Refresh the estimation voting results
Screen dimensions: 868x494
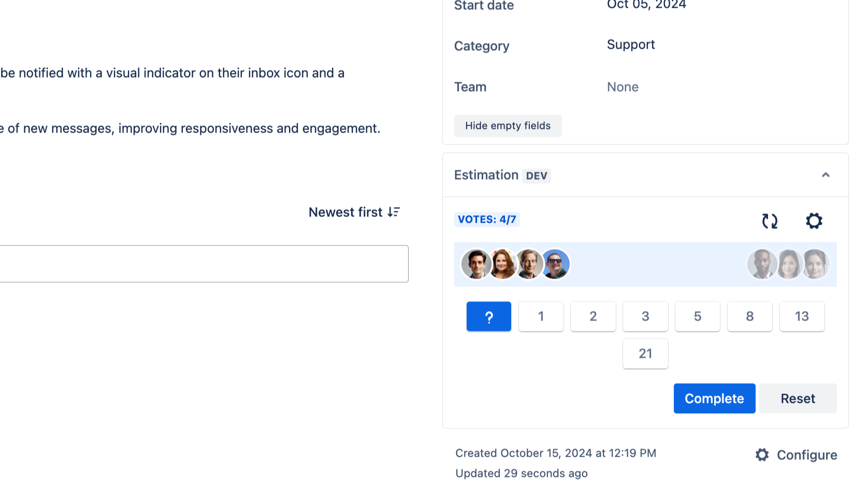(770, 221)
